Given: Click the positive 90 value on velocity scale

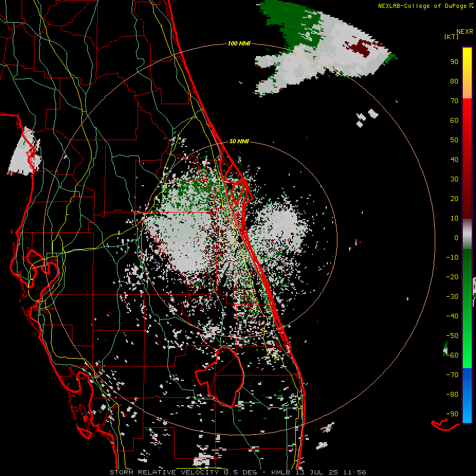Looking at the screenshot, I should coord(454,62).
